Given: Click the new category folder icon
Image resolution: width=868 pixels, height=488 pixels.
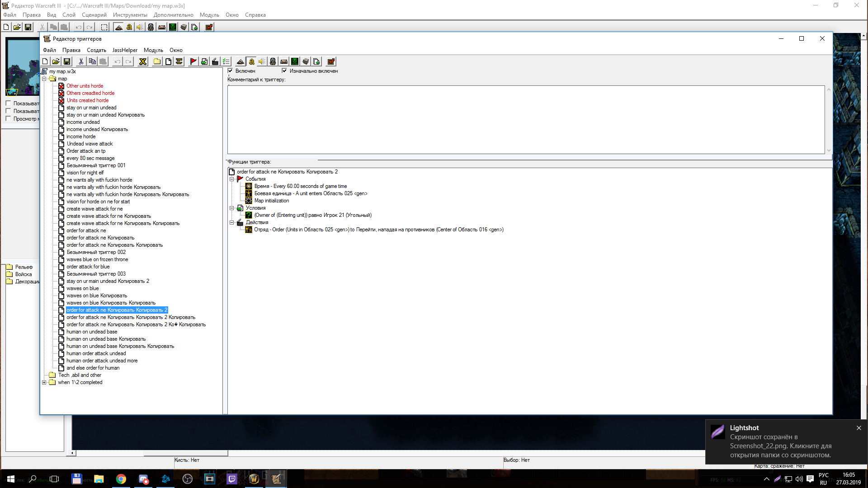Looking at the screenshot, I should 157,62.
